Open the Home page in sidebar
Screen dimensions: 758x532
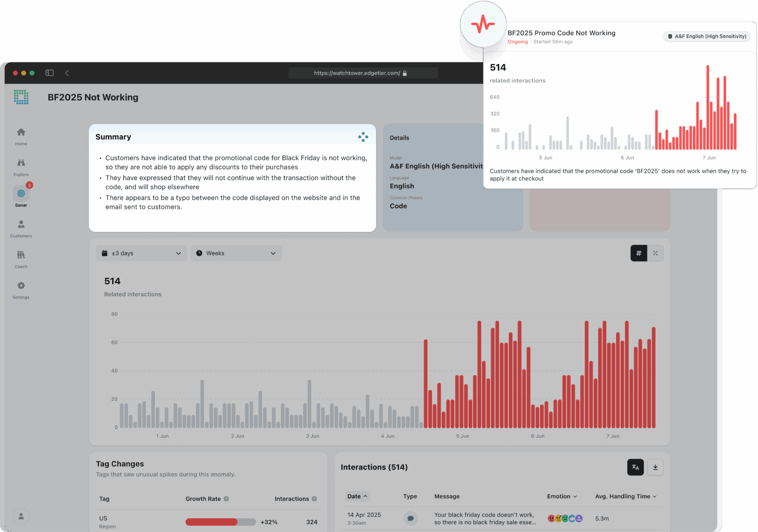pyautogui.click(x=21, y=137)
